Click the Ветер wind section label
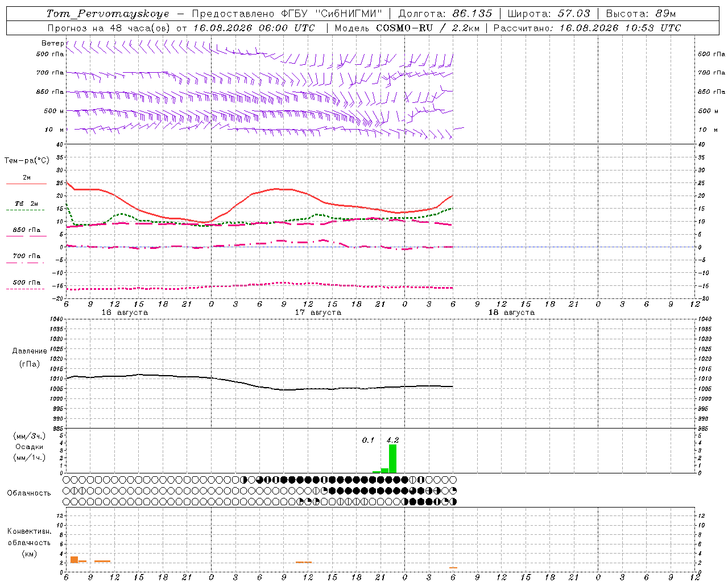 (52, 43)
